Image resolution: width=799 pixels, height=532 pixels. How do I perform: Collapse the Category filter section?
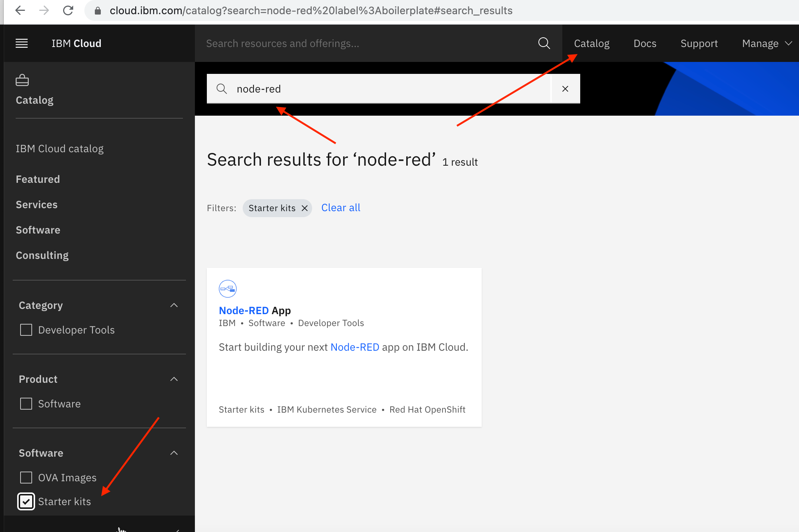(174, 305)
